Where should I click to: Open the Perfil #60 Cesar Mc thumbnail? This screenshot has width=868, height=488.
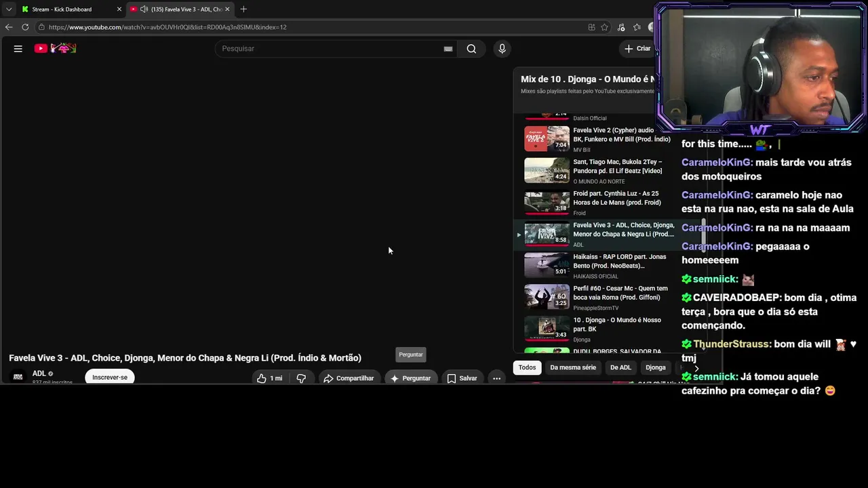point(547,297)
